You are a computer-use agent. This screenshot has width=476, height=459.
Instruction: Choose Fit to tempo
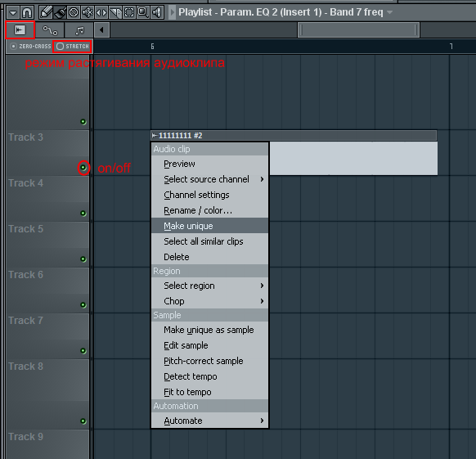(x=209, y=392)
